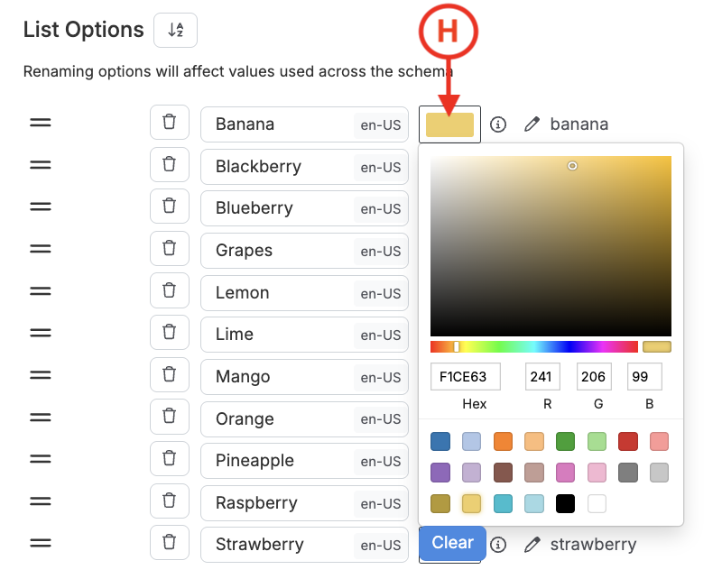722x588 pixels.
Task: Select the white preset swatch
Action: tap(597, 504)
